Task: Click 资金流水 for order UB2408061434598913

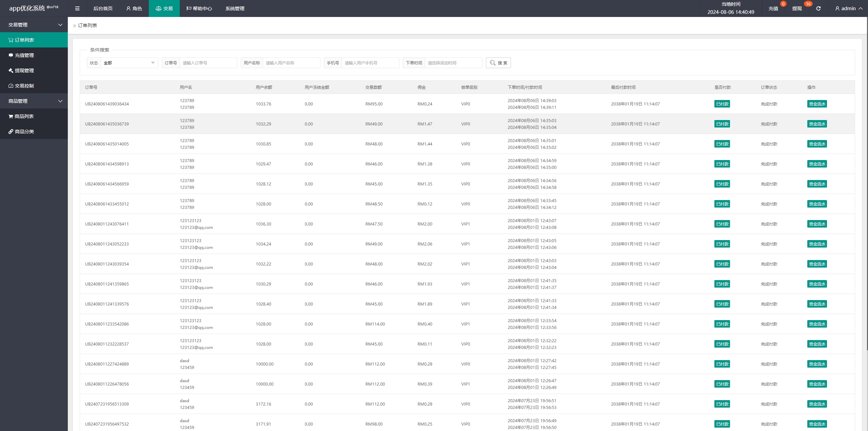Action: point(817,164)
